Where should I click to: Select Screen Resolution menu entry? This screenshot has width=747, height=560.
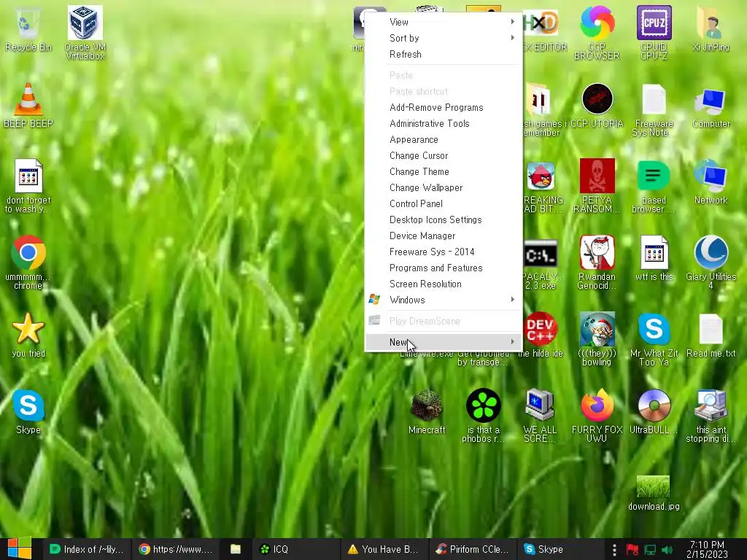(444, 284)
